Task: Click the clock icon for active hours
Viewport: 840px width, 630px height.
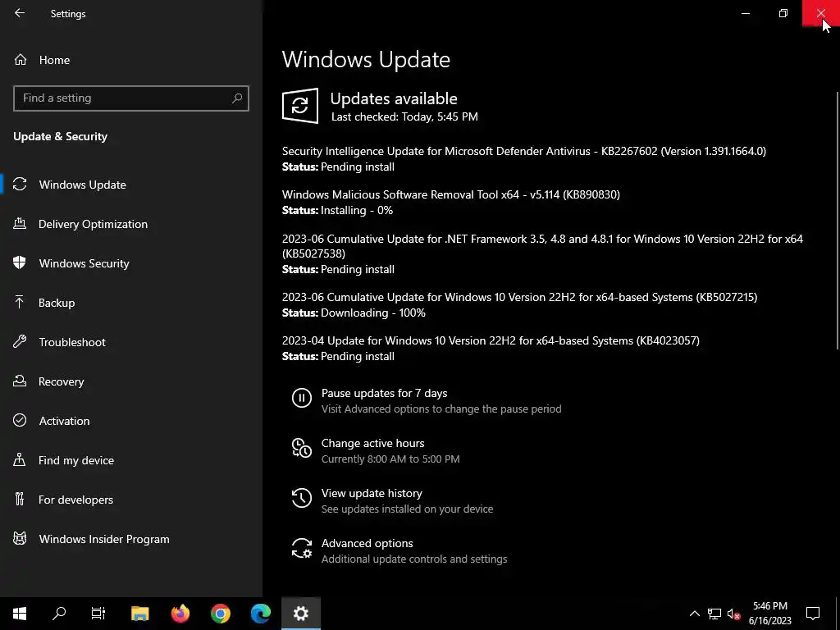Action: point(302,448)
